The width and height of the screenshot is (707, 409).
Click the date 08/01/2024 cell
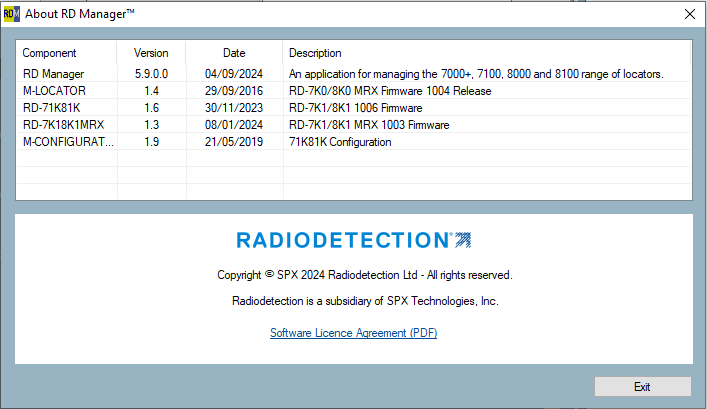[x=234, y=125]
